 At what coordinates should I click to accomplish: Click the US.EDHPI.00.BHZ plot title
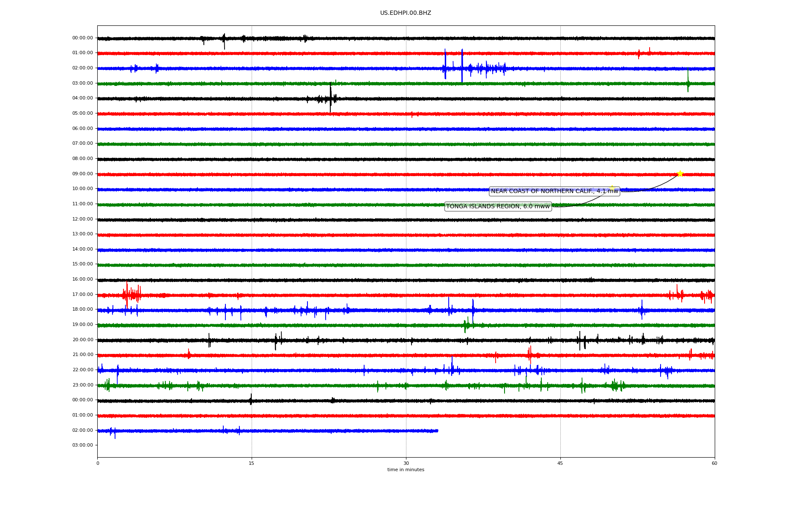[406, 13]
